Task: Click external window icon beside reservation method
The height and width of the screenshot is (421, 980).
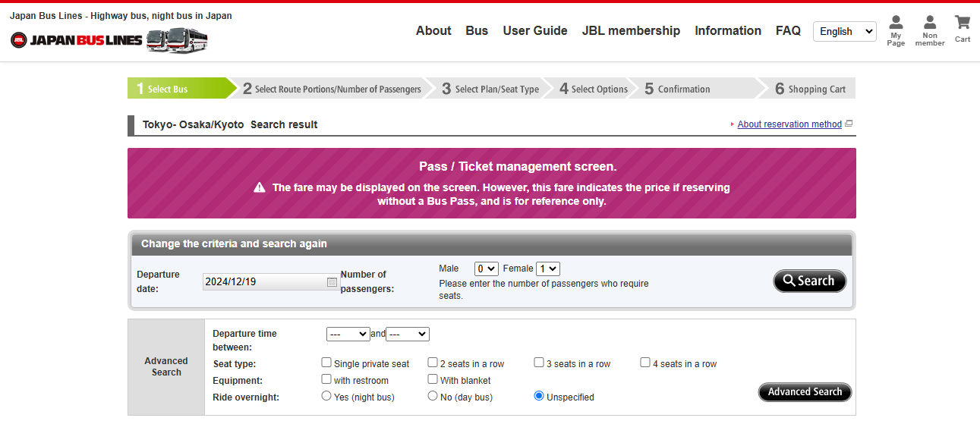Action: click(849, 124)
